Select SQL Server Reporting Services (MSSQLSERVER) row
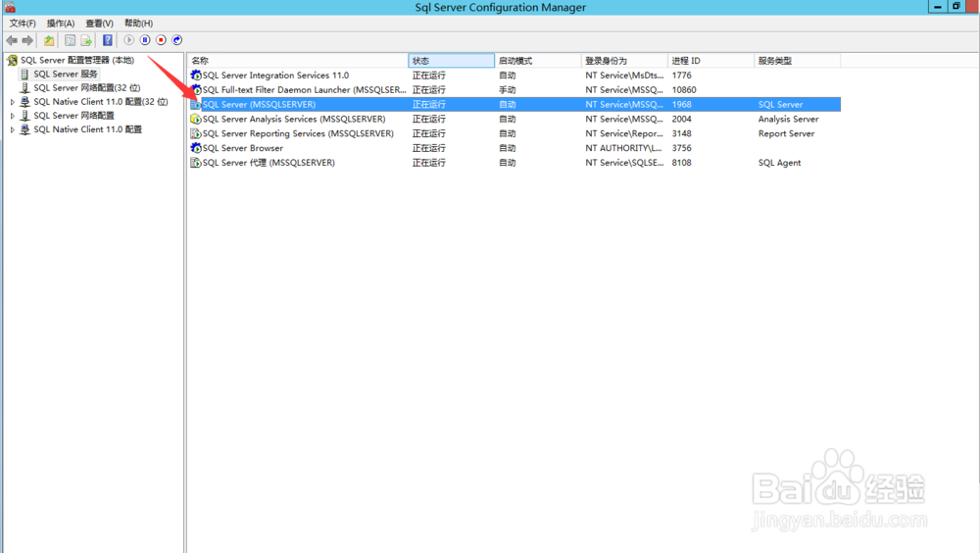This screenshot has height=553, width=980. (515, 133)
